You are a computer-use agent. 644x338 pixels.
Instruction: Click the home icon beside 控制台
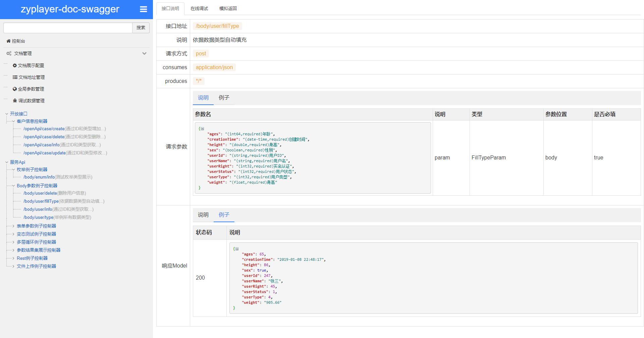click(x=8, y=41)
